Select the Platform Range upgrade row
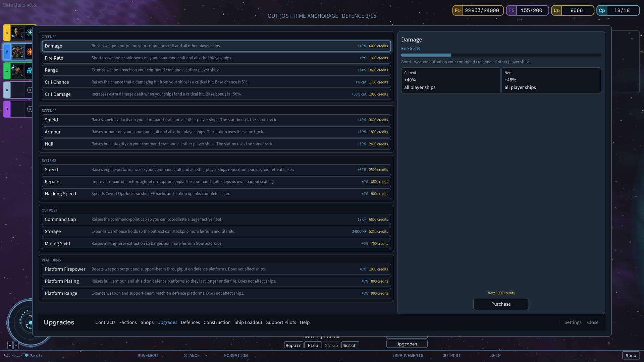Viewport: 644px width, 362px height. (216, 293)
